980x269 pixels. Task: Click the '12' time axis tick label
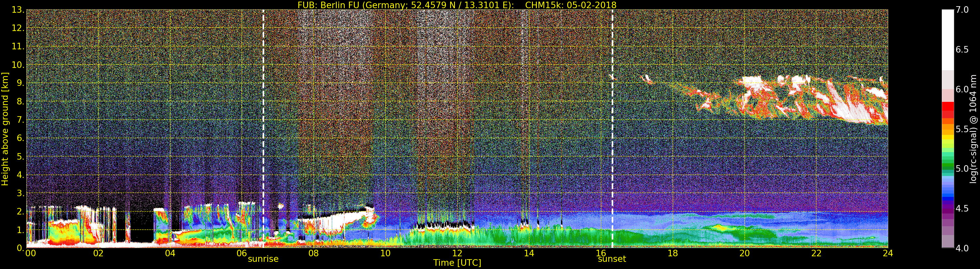[x=457, y=253]
